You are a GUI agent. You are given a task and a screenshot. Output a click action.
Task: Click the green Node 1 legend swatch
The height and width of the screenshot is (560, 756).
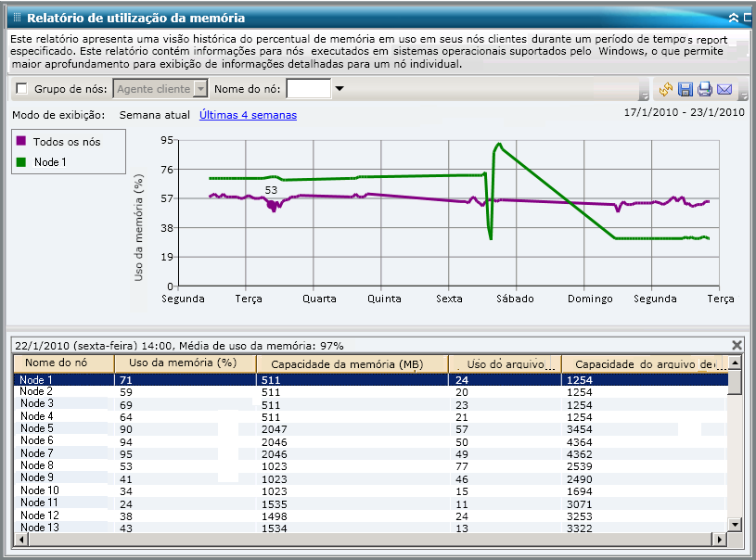click(x=21, y=162)
